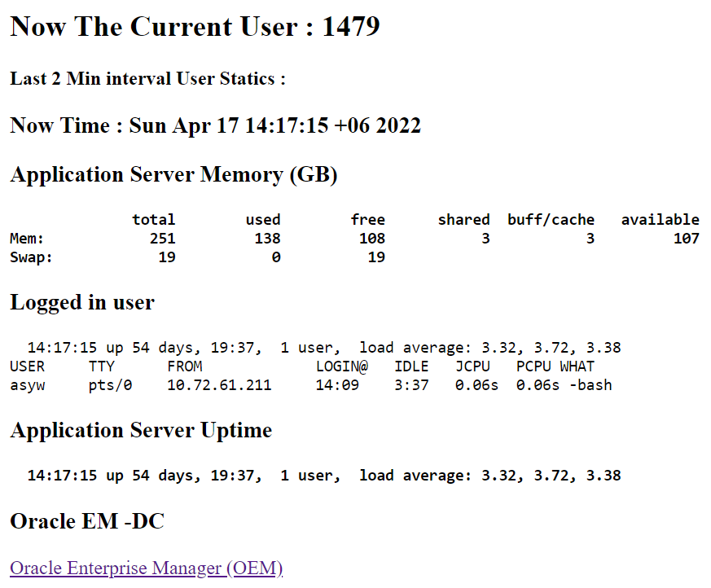The width and height of the screenshot is (711, 588).
Task: Click the bold uptime line under Server Uptime
Action: 324,476
